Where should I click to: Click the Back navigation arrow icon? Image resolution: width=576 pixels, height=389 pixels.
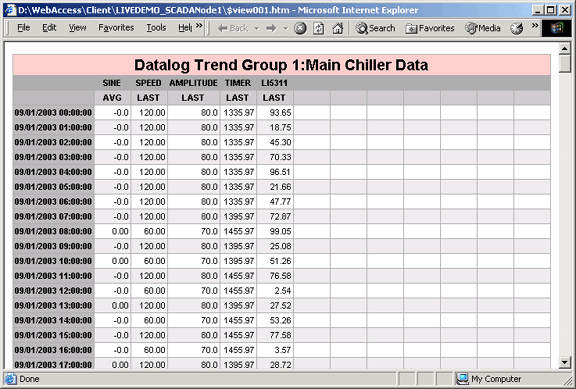pos(223,28)
